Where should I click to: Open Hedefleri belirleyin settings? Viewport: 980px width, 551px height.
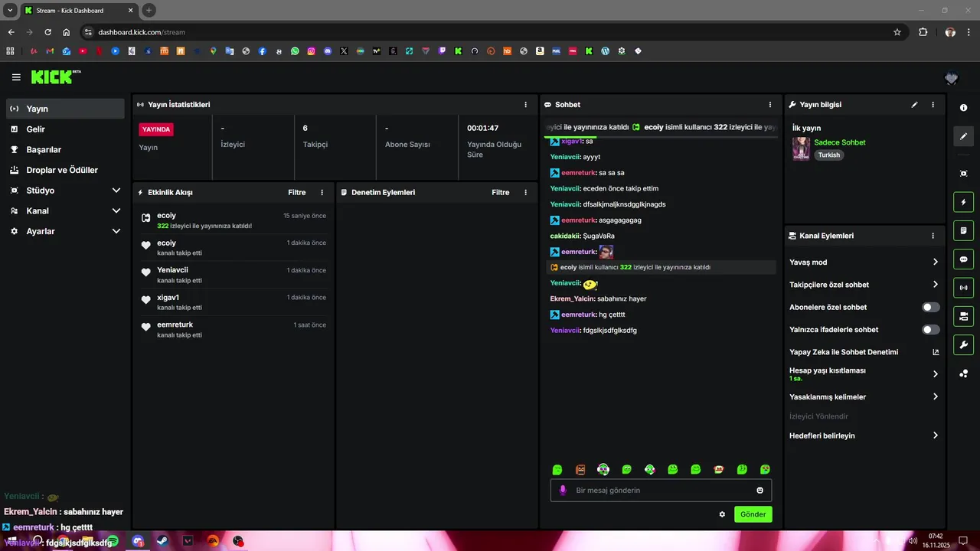(x=864, y=435)
